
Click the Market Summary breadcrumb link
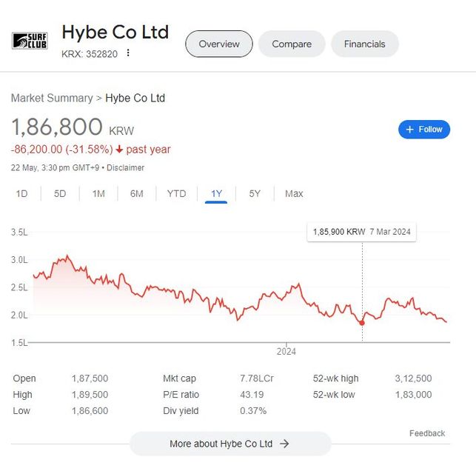(52, 98)
